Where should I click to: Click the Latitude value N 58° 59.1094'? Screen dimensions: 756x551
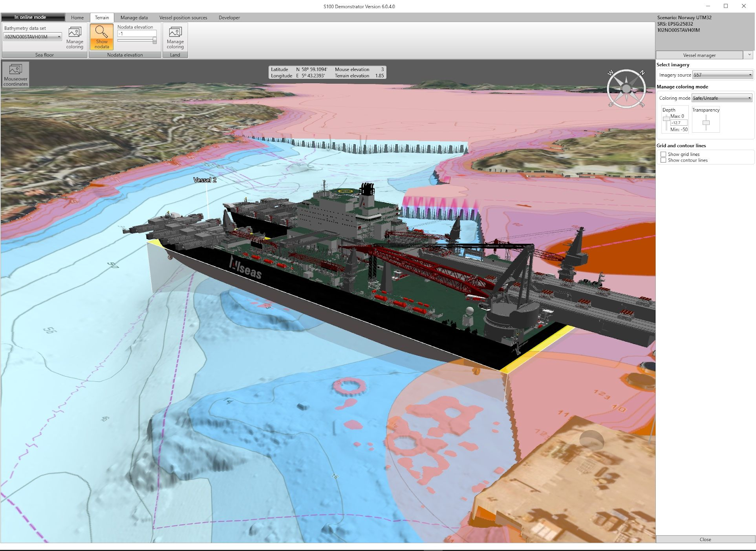pyautogui.click(x=311, y=69)
